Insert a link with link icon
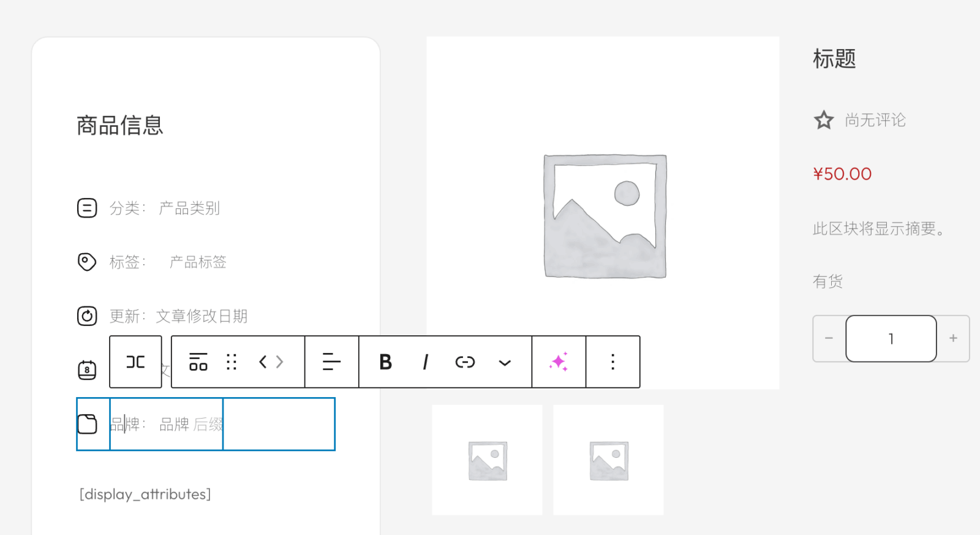Screen dimensions: 980x535 [x=465, y=362]
